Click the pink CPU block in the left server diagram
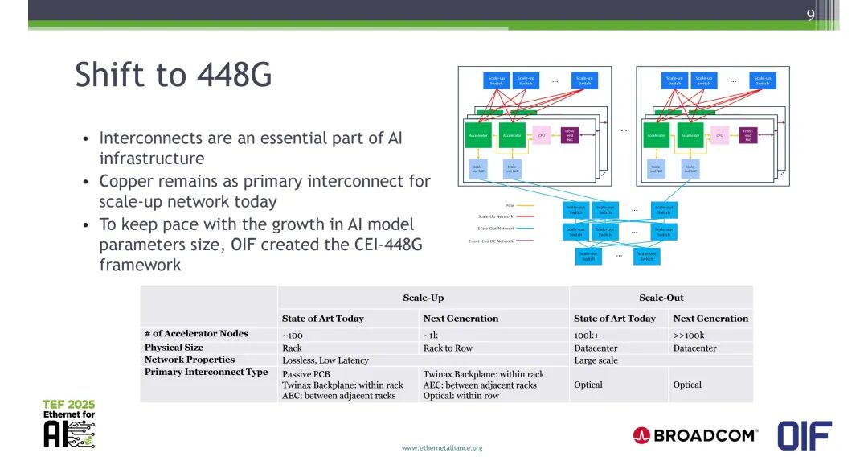 (542, 135)
